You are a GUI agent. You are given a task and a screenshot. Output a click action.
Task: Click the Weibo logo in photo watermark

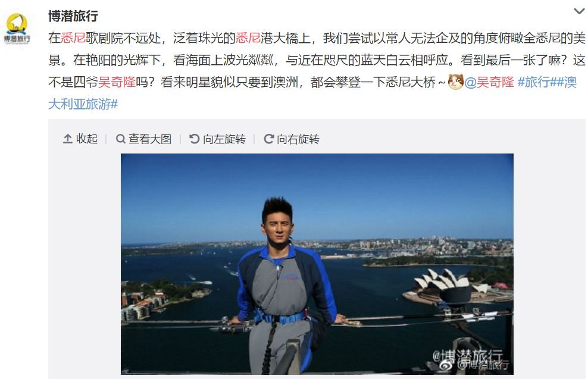[x=446, y=365]
